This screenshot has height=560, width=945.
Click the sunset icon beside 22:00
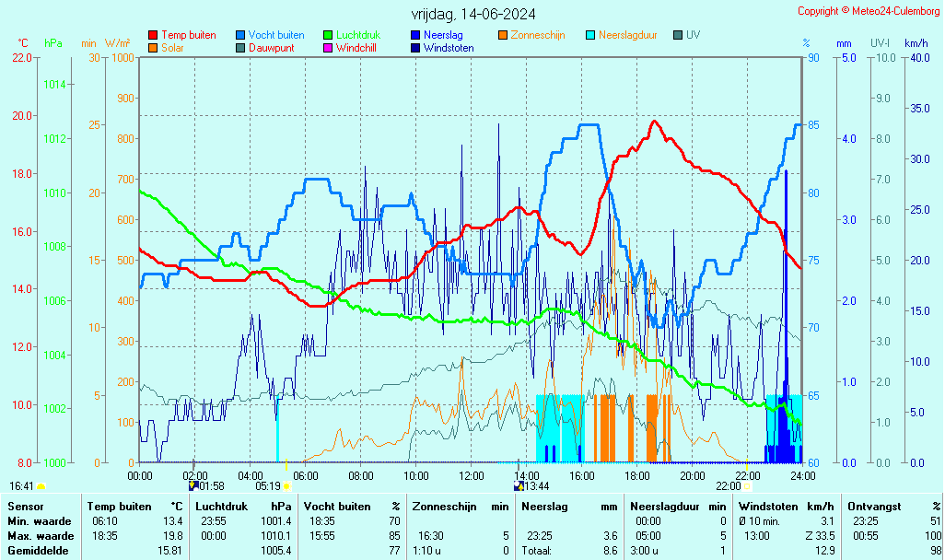tap(747, 485)
